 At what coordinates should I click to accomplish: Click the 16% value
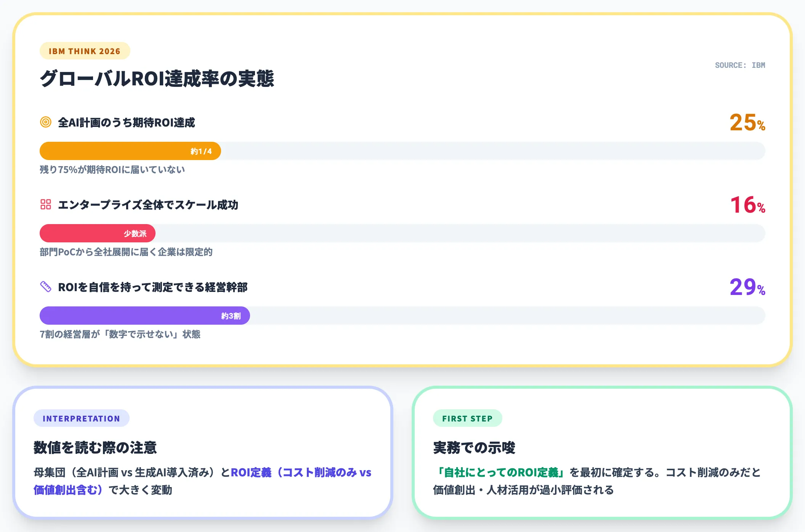(x=747, y=205)
